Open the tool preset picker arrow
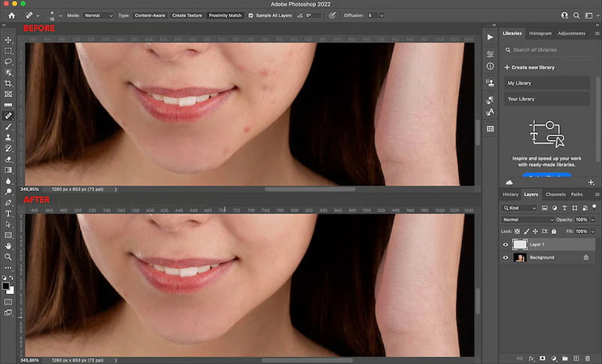The image size is (602, 364). (38, 16)
